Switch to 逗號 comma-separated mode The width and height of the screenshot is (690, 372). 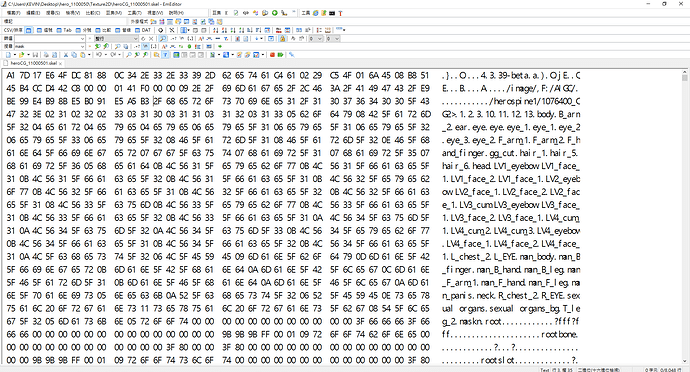(x=45, y=30)
